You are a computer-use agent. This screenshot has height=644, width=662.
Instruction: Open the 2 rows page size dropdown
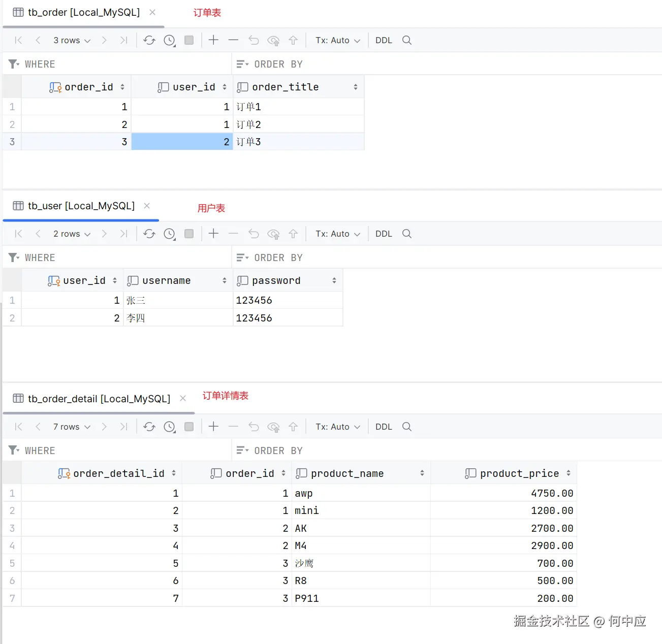coord(72,234)
